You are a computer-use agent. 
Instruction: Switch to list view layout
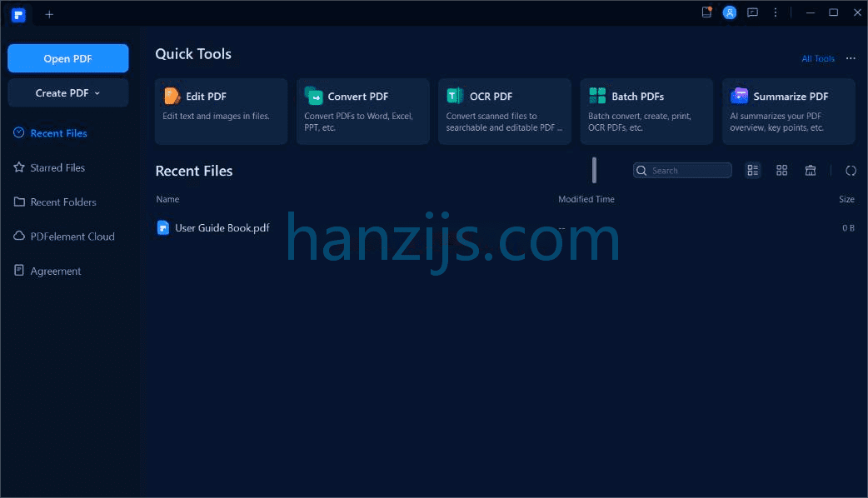pyautogui.click(x=753, y=171)
